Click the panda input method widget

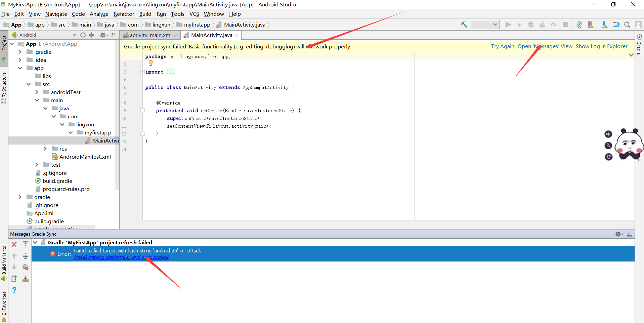tap(629, 145)
